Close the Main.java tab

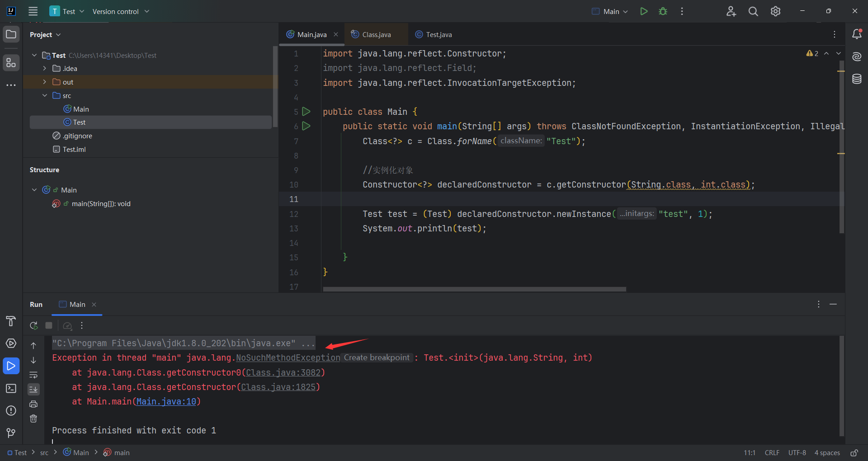click(336, 34)
